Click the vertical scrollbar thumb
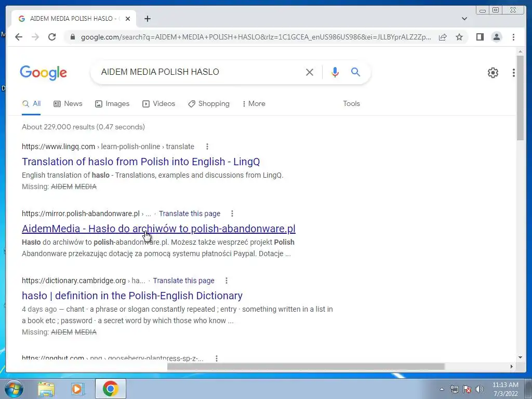Image resolution: width=532 pixels, height=399 pixels. tap(520, 98)
